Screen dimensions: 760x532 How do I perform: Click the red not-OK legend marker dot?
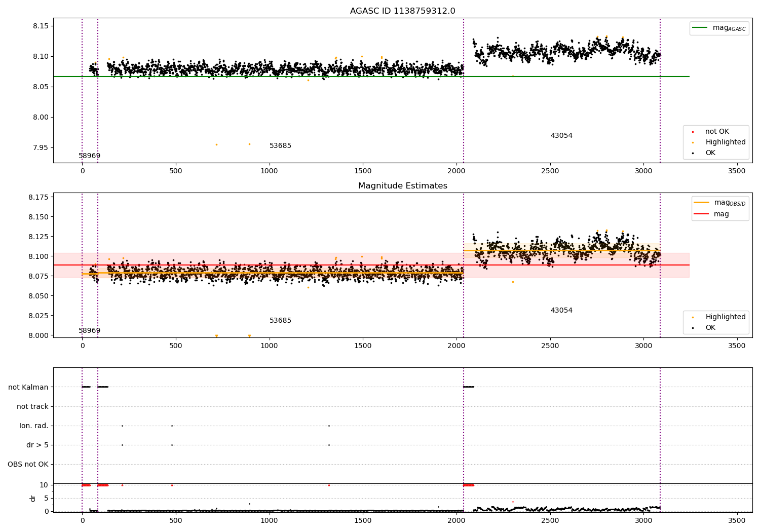[693, 132]
